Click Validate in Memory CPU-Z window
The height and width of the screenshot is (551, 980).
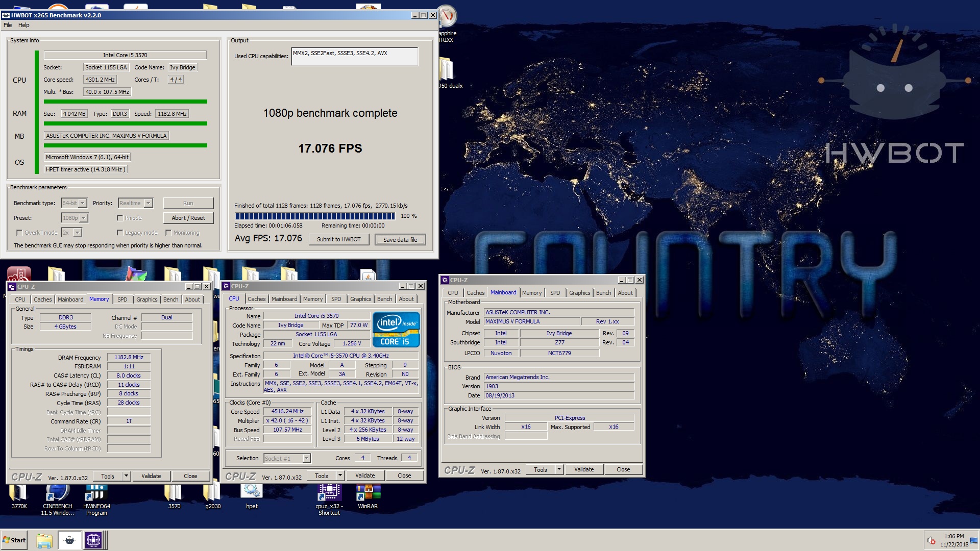click(151, 476)
